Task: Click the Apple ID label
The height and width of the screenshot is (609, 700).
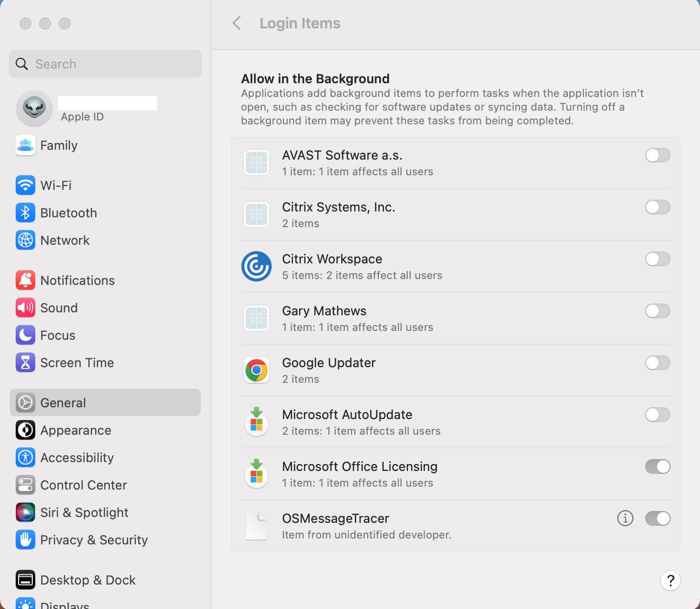Action: click(82, 117)
